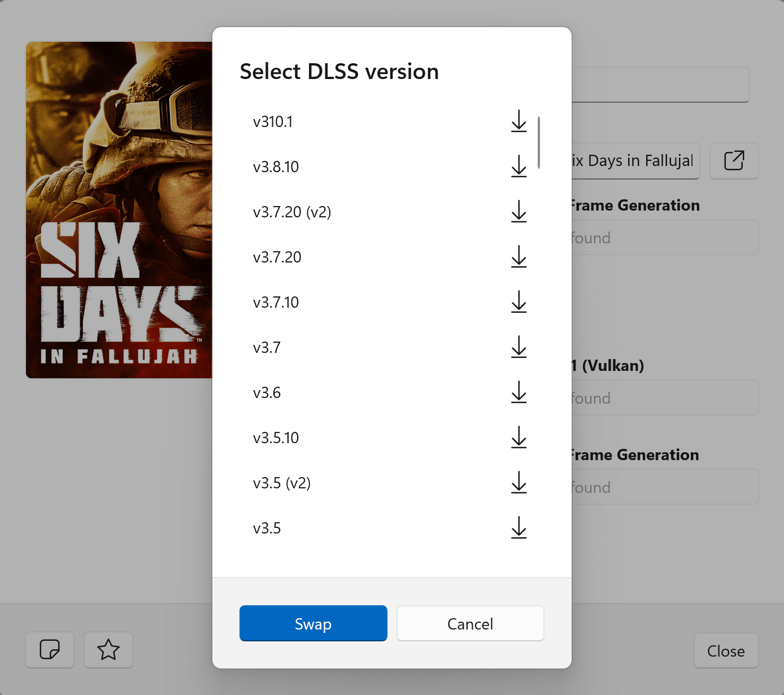Click the Close button behind dialog
This screenshot has width=784, height=695.
coord(725,651)
